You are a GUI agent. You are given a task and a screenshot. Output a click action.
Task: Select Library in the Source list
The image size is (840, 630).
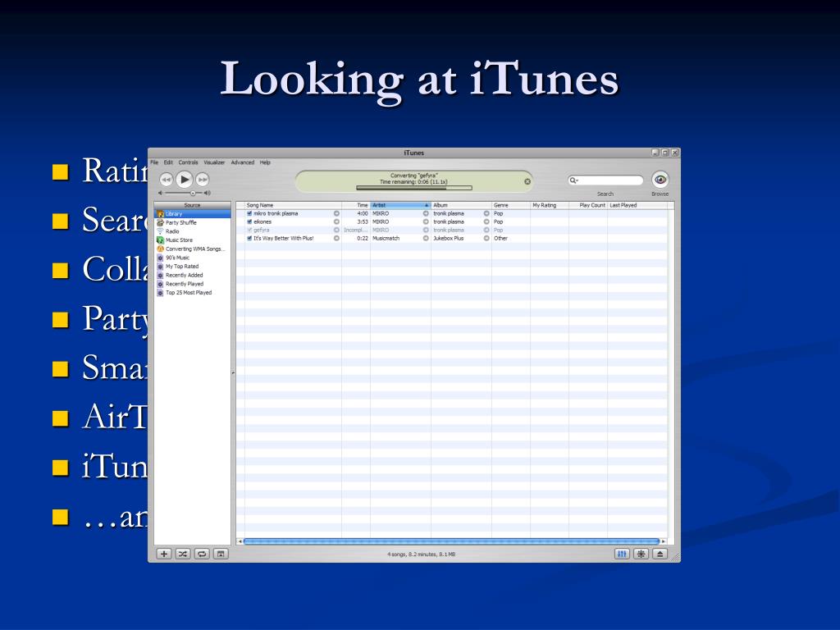(193, 214)
